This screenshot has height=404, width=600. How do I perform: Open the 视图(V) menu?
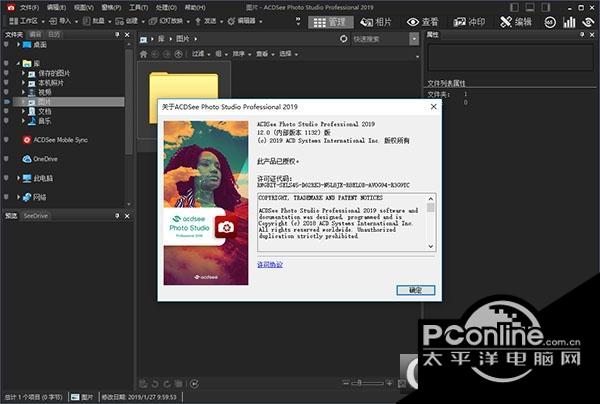click(84, 8)
